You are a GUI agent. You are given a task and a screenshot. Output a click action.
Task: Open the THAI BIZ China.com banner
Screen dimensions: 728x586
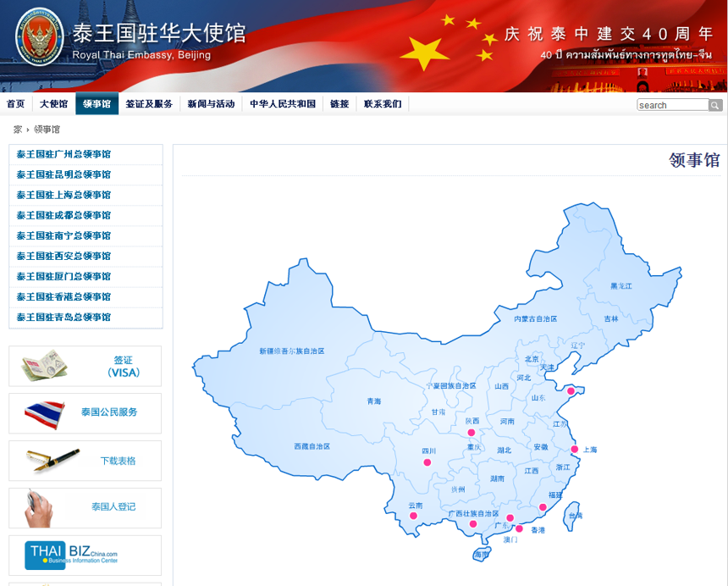pos(85,555)
